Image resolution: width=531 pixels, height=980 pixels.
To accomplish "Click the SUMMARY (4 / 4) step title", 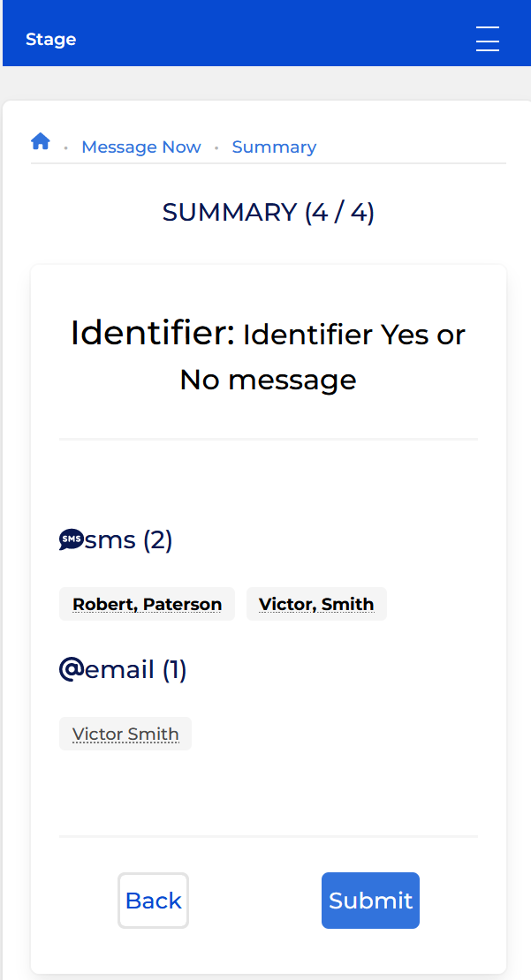I will pos(269,213).
